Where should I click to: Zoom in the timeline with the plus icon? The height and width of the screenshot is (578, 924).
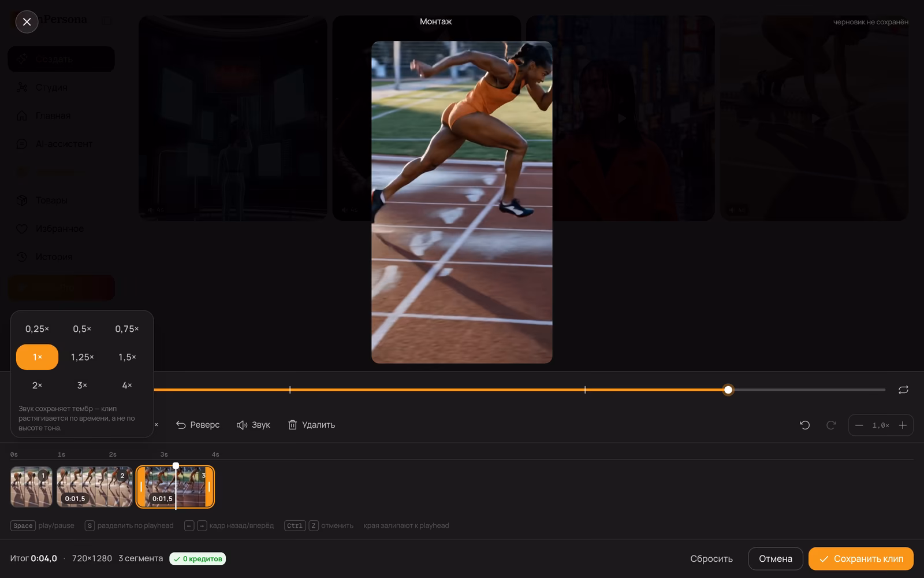coord(903,425)
